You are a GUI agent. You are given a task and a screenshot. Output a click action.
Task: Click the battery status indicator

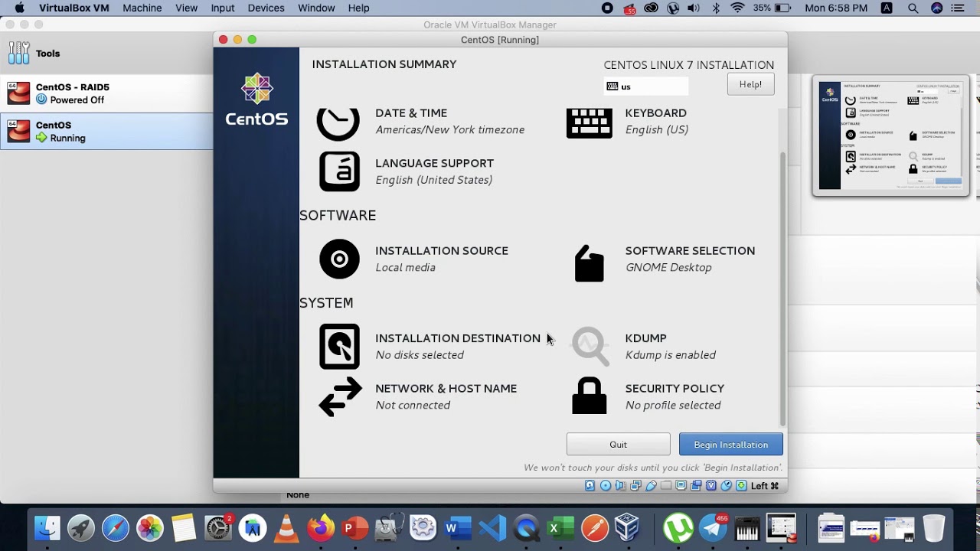pyautogui.click(x=772, y=8)
